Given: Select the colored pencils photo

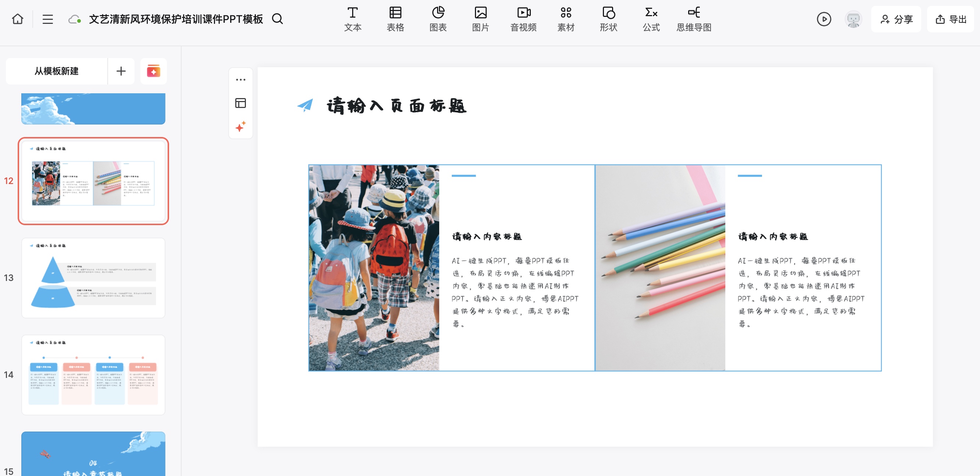Looking at the screenshot, I should (x=660, y=268).
